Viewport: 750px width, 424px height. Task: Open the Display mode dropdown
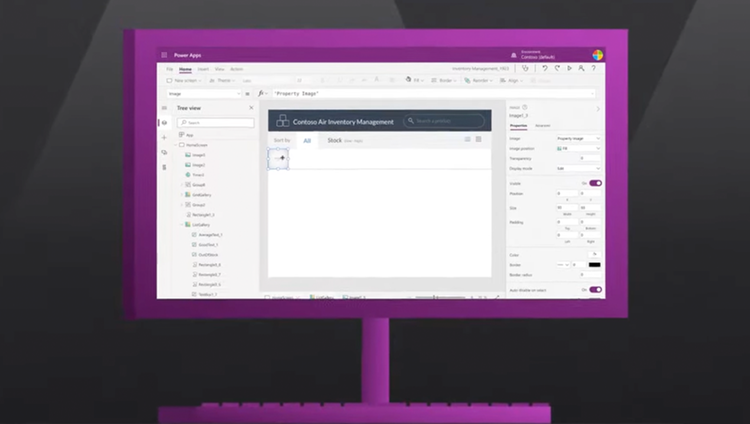tap(578, 168)
